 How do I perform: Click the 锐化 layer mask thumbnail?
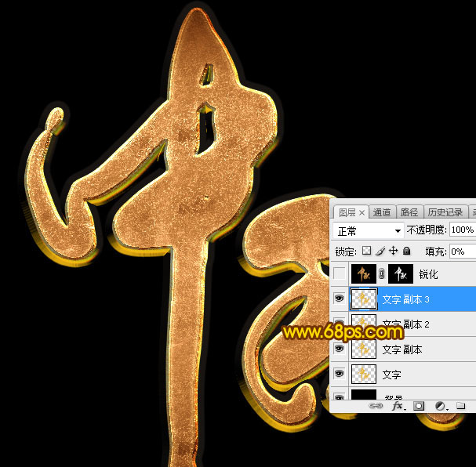(401, 273)
